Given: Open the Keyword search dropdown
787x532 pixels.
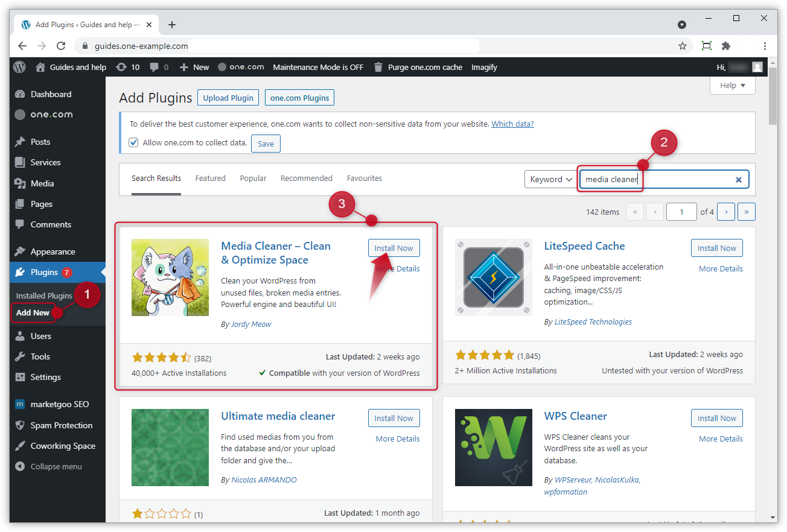Looking at the screenshot, I should [549, 179].
